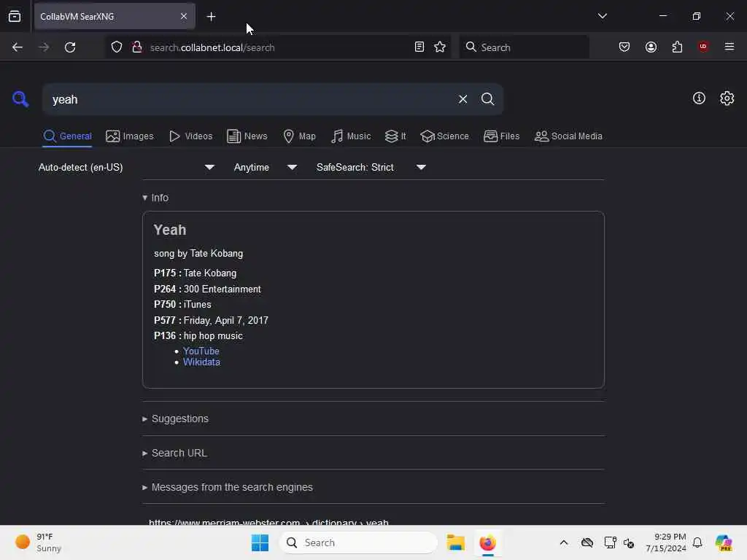
Task: Open tracking protection shield icon
Action: 117,47
